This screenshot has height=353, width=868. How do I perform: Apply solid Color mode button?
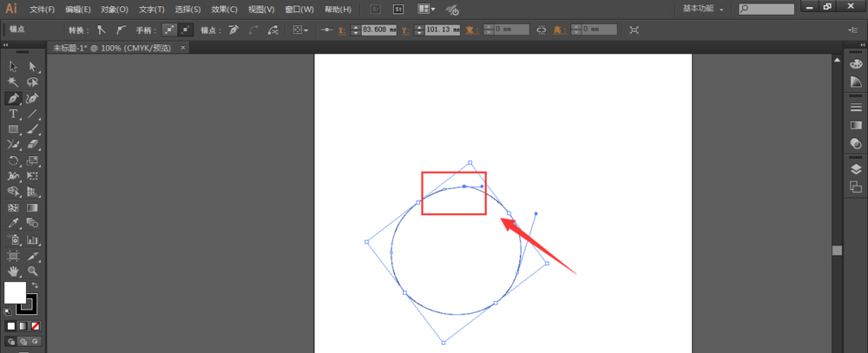coord(11,326)
